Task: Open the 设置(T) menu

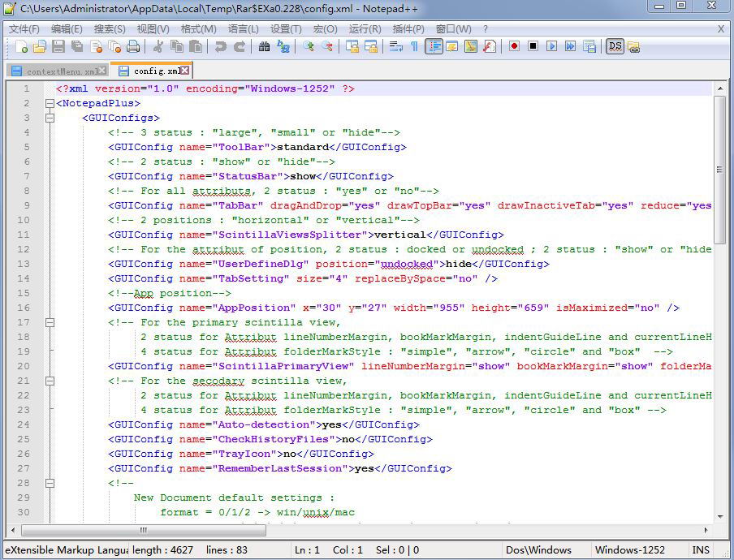Action: (x=286, y=29)
